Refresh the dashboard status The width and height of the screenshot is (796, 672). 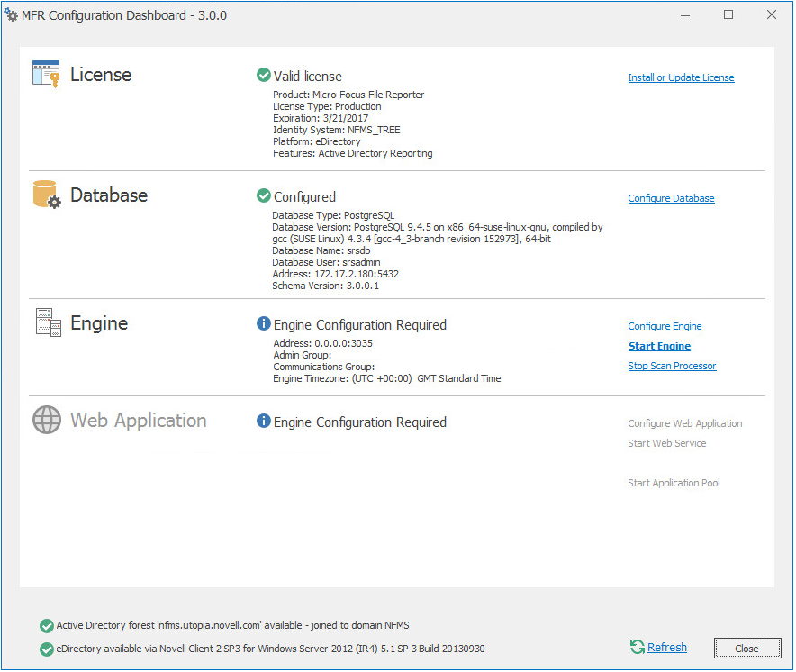(x=666, y=648)
